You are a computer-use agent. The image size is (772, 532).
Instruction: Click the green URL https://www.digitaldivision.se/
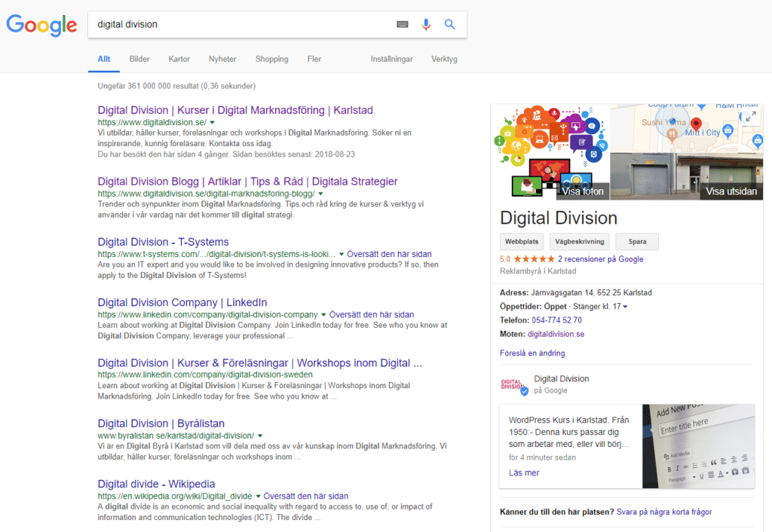coord(152,123)
